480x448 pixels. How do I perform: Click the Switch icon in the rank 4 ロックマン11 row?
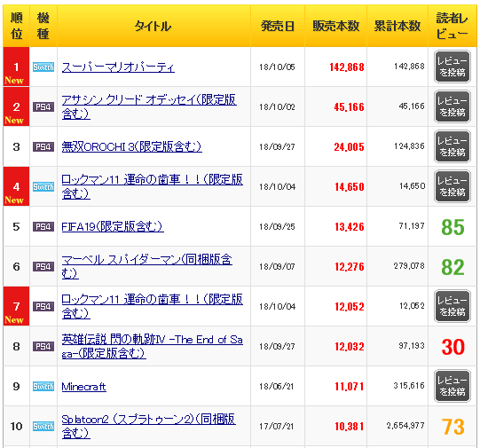43,186
